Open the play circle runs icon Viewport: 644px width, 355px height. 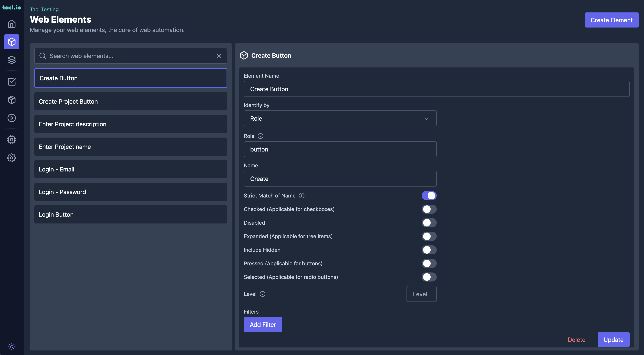(12, 118)
